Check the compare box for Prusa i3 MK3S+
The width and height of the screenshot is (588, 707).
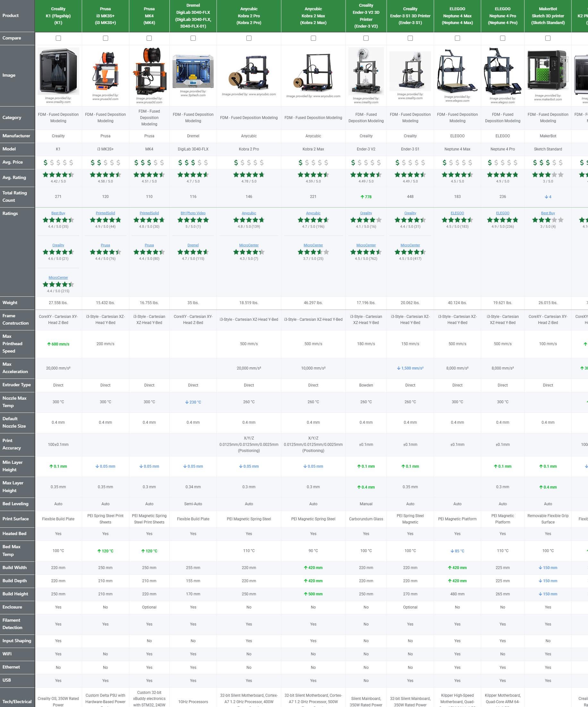[105, 38]
